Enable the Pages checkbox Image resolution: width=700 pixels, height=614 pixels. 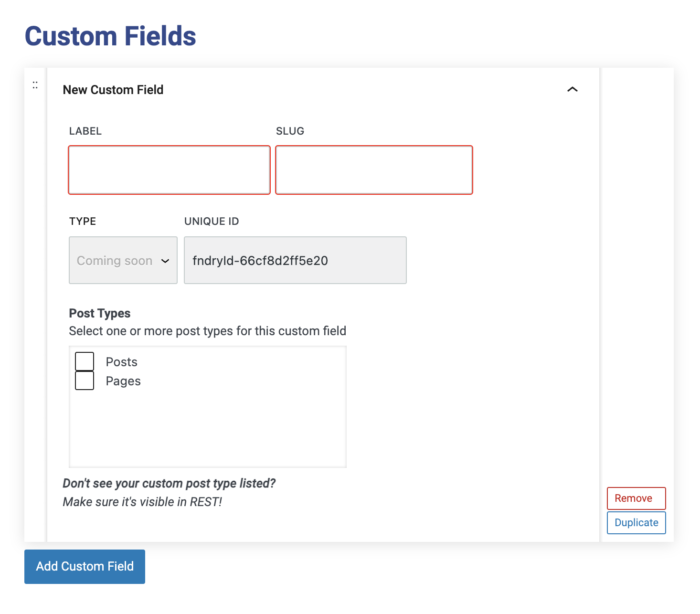(x=85, y=381)
